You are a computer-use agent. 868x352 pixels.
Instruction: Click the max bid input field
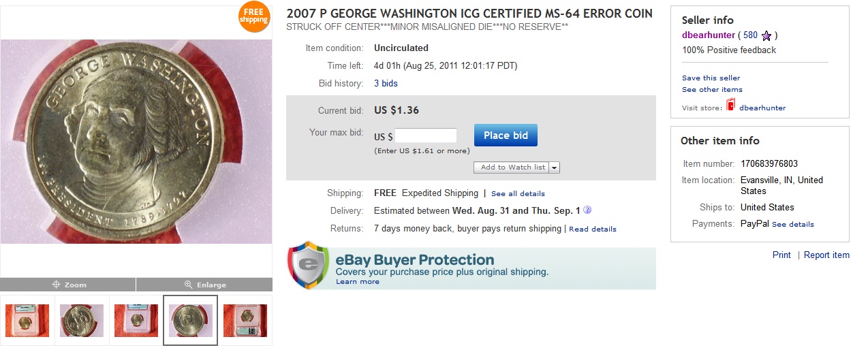point(426,135)
